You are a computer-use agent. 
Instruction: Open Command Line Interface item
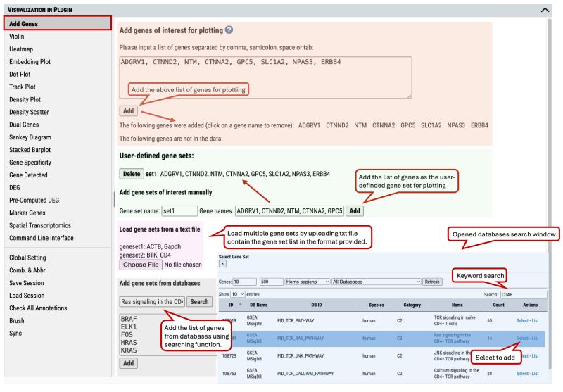coord(42,238)
